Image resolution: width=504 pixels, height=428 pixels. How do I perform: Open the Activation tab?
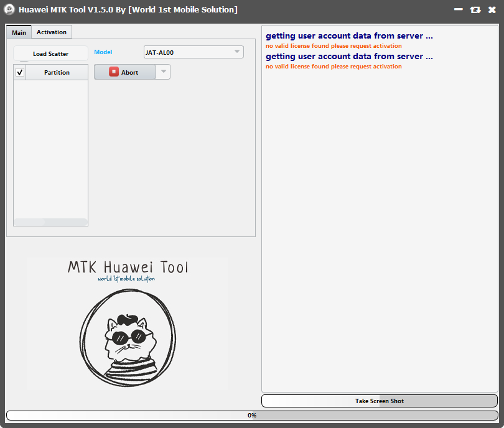pyautogui.click(x=52, y=32)
